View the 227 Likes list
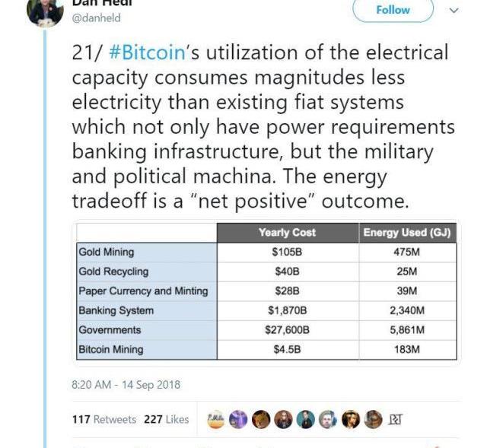487x448 pixels. coord(166,419)
